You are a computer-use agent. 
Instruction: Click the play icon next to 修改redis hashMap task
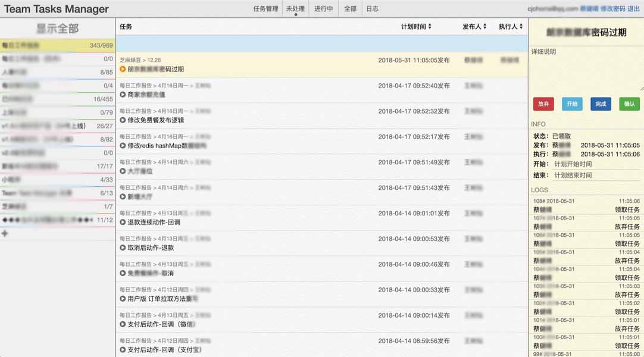coord(123,146)
